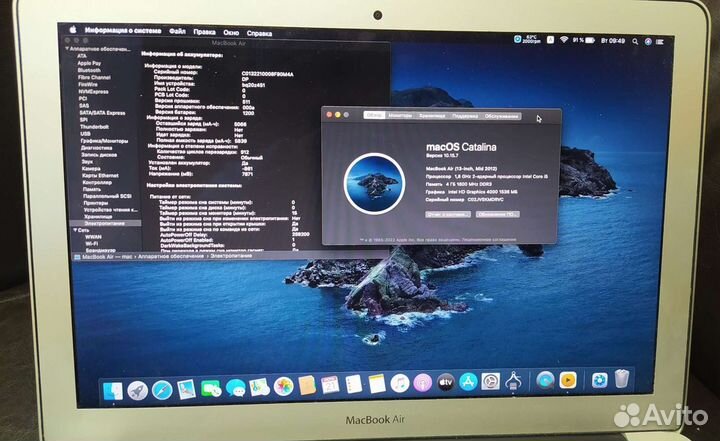Launch Safari from the Dock
The width and height of the screenshot is (720, 441).
pos(162,390)
